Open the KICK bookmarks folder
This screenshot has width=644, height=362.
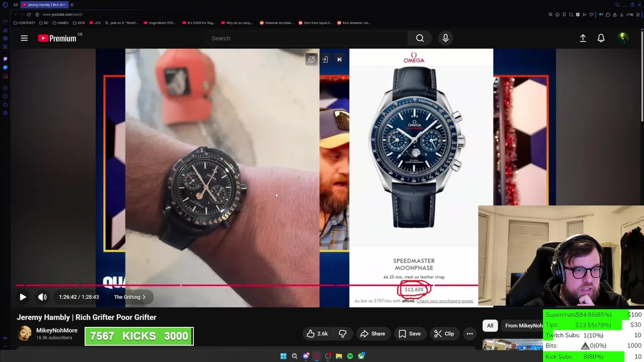79,23
